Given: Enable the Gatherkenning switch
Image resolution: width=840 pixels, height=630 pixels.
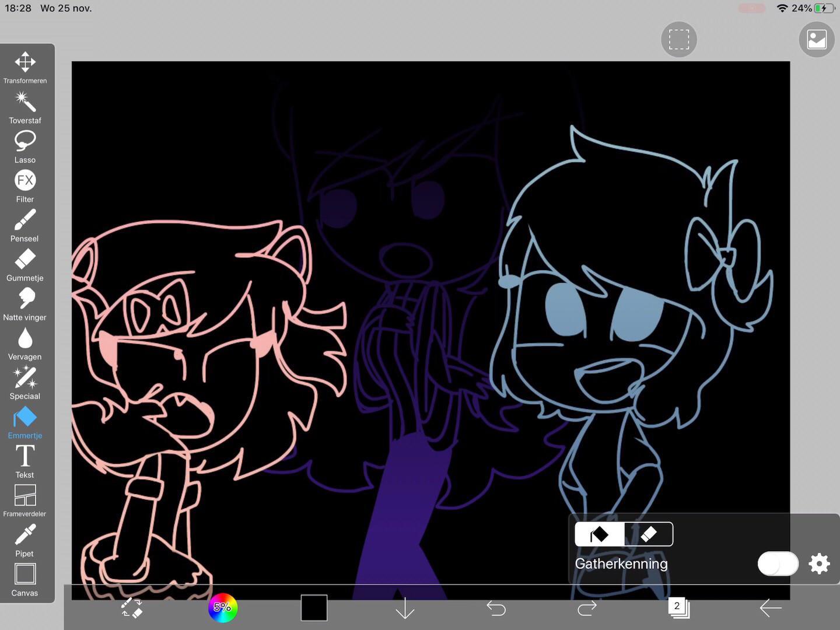Looking at the screenshot, I should coord(778,563).
